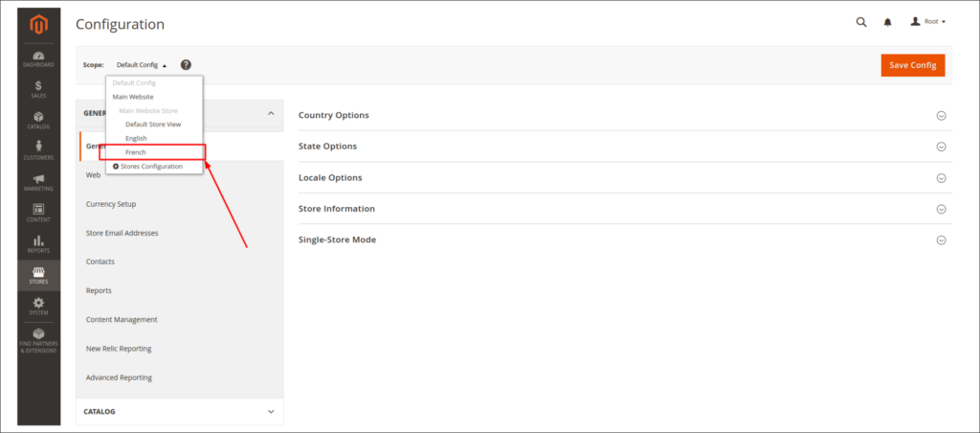Click the scope help question mark icon
The width and height of the screenshot is (980, 433).
coord(186,64)
